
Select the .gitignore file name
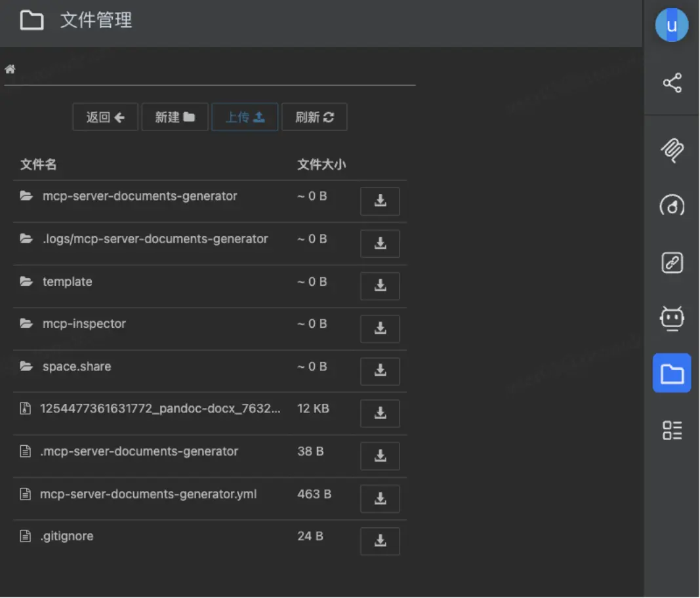67,536
